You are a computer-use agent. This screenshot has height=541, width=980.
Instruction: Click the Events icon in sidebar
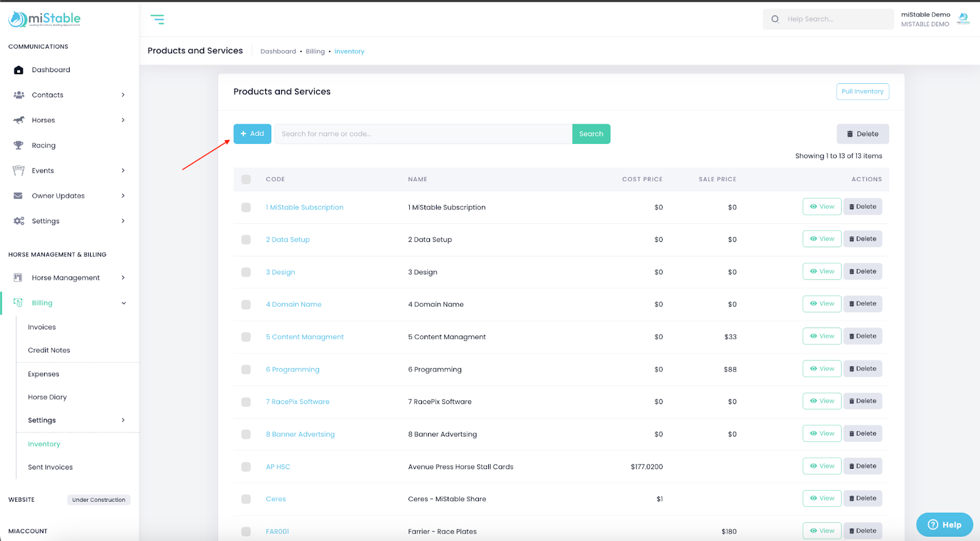point(18,170)
